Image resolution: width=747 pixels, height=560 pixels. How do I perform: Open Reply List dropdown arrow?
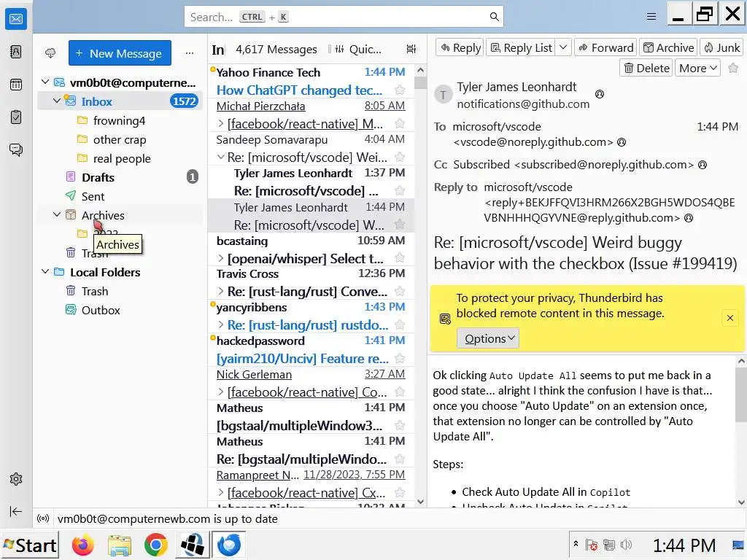[562, 47]
